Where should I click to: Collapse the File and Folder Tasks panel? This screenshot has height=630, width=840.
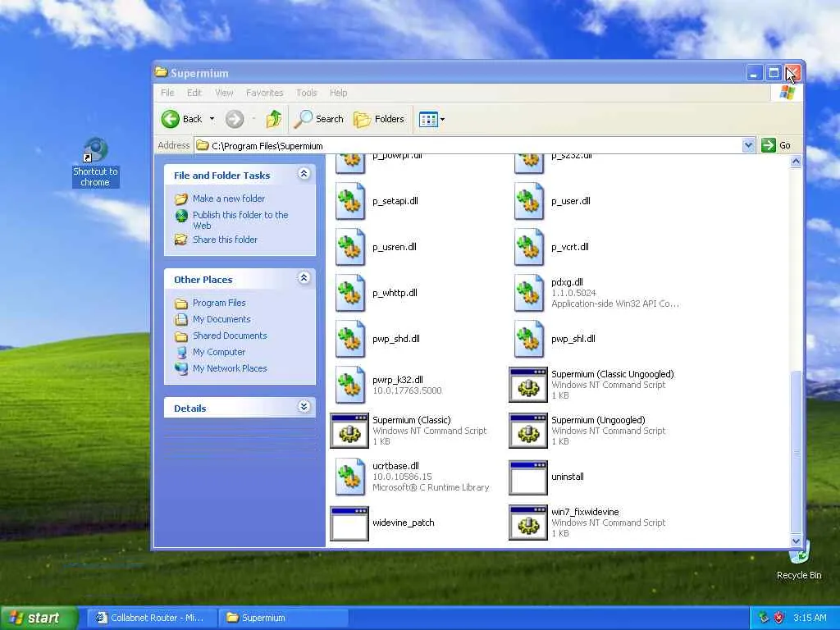point(304,174)
